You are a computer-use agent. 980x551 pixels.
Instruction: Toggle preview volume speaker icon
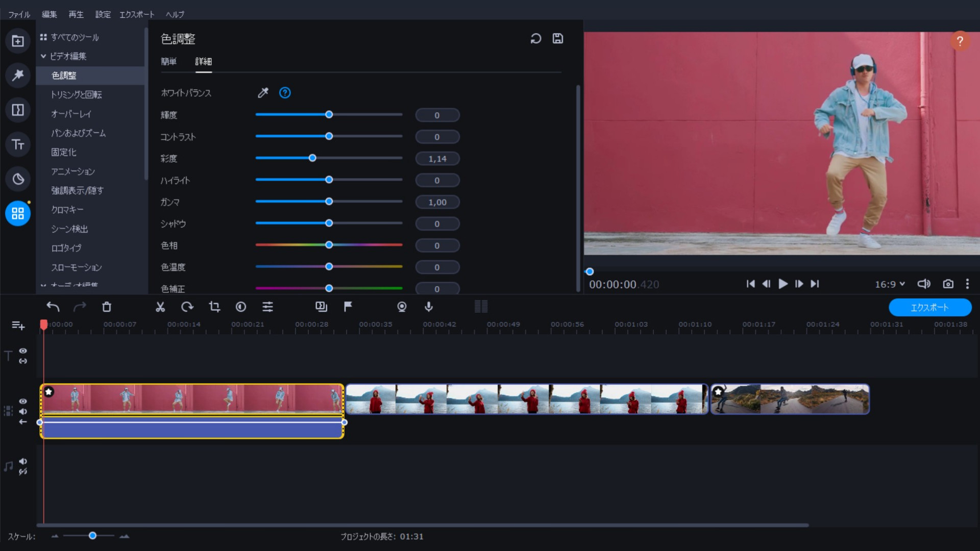coord(924,284)
